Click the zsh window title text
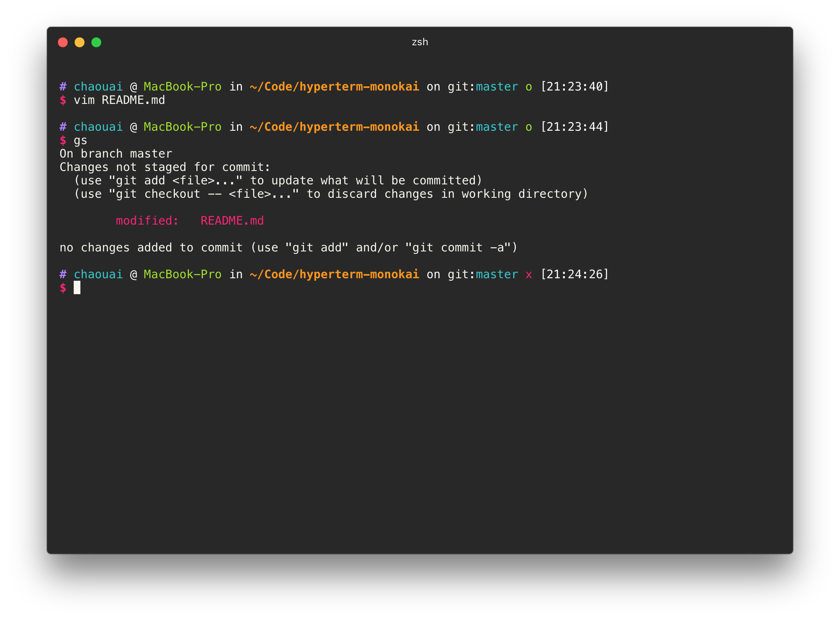This screenshot has height=621, width=840. point(420,42)
